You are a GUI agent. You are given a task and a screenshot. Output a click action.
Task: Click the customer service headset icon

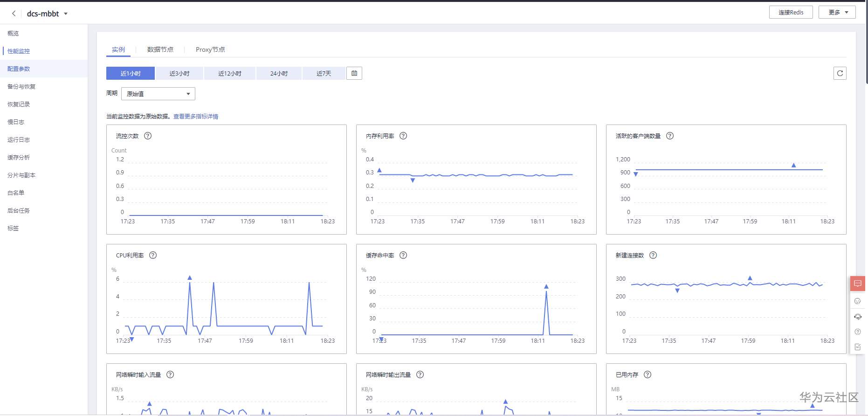[858, 317]
